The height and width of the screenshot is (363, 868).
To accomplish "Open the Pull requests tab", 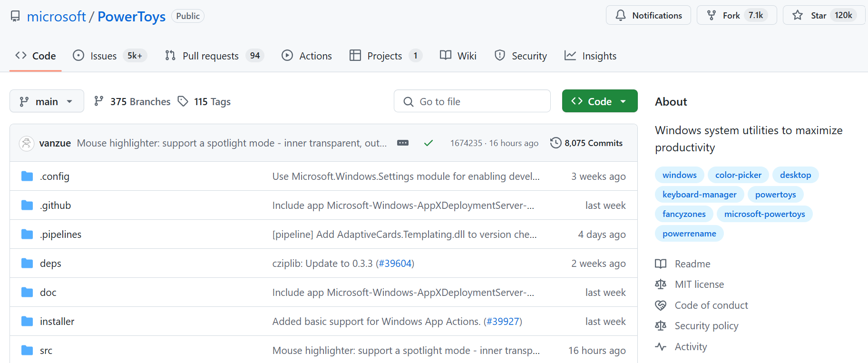I will (x=214, y=56).
